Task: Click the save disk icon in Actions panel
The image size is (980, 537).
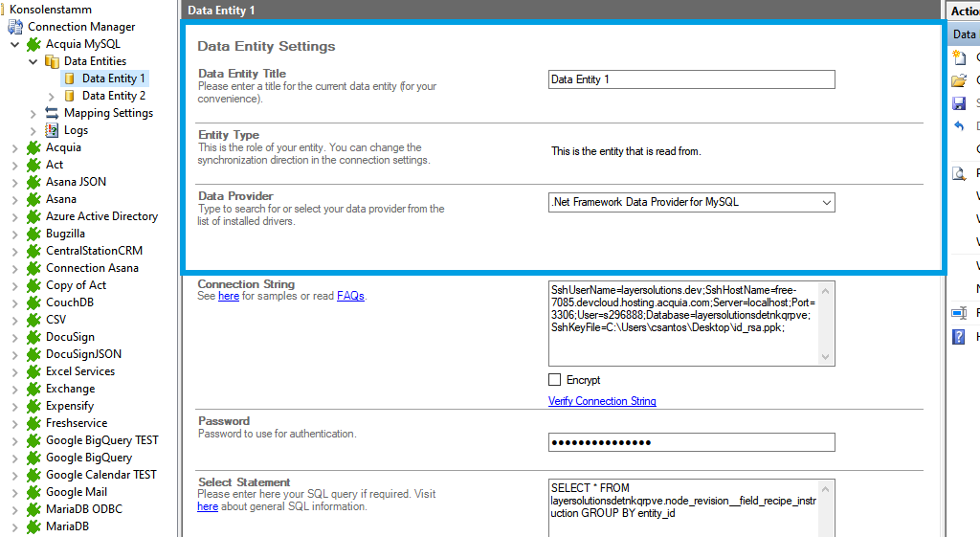Action: point(959,103)
